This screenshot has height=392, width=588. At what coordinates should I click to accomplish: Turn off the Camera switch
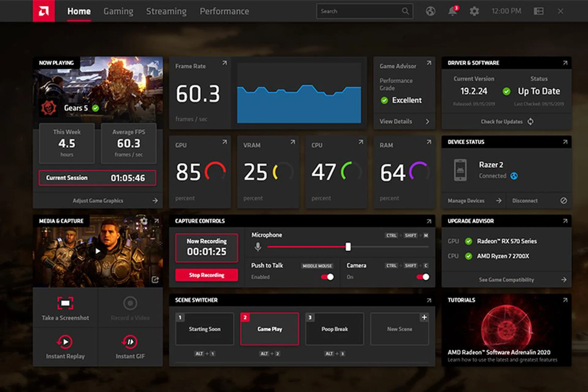[423, 277]
